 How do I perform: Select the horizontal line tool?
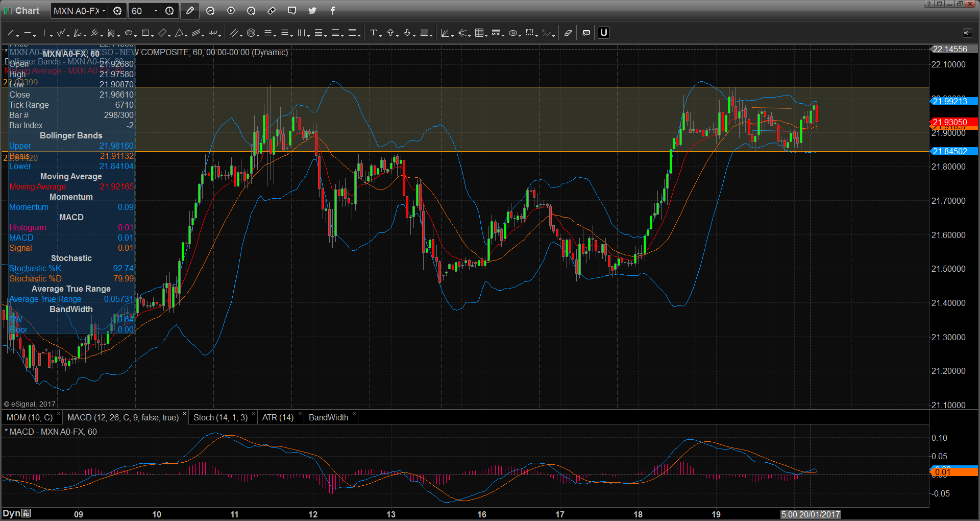tap(27, 33)
